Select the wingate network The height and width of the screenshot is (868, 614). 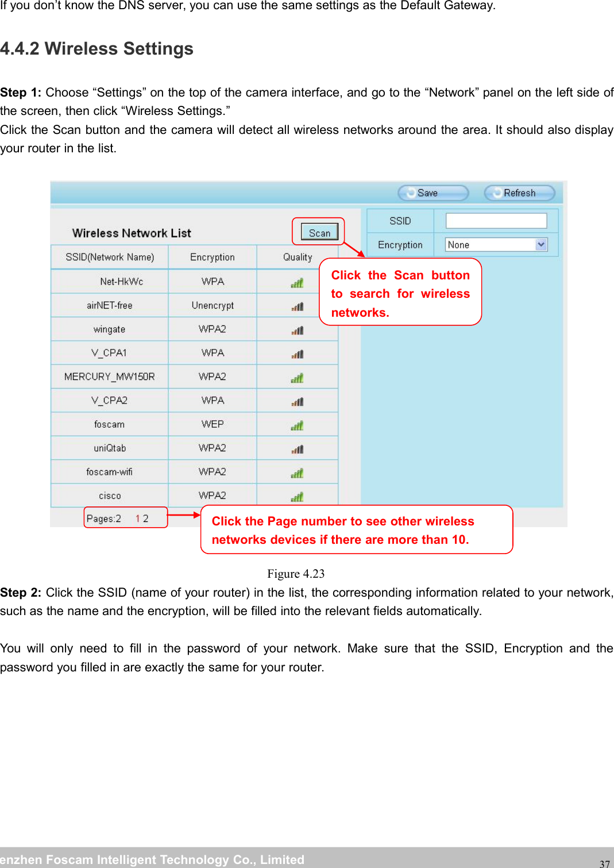[x=109, y=329]
